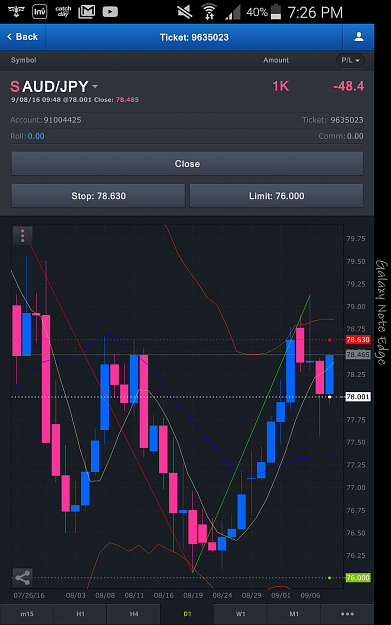
Task: Select the red 78.630 stop price marker
Action: tap(358, 340)
